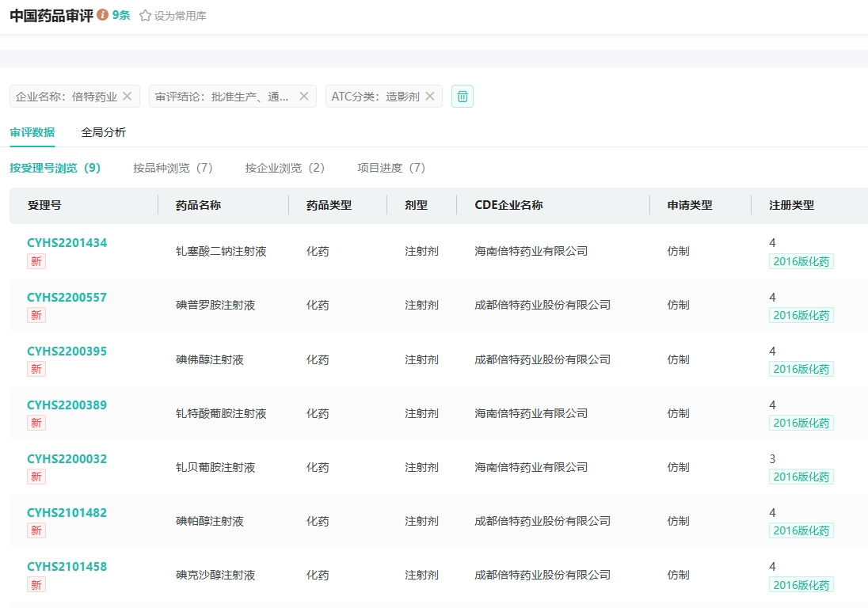Open the CYHS2200395 record link
This screenshot has height=608, width=868.
click(x=67, y=351)
